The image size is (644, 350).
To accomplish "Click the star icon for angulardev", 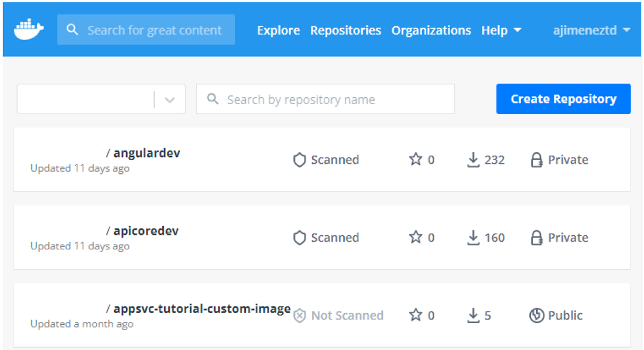I will (x=416, y=160).
